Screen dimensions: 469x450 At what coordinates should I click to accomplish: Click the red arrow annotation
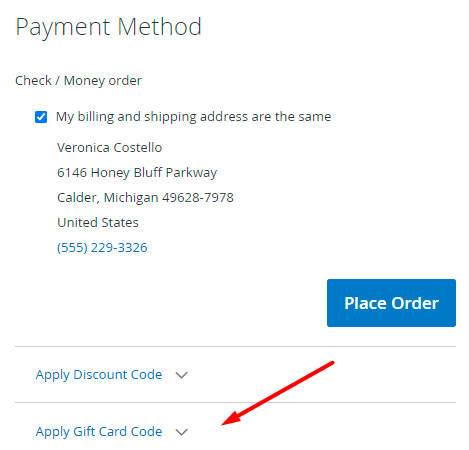[278, 393]
